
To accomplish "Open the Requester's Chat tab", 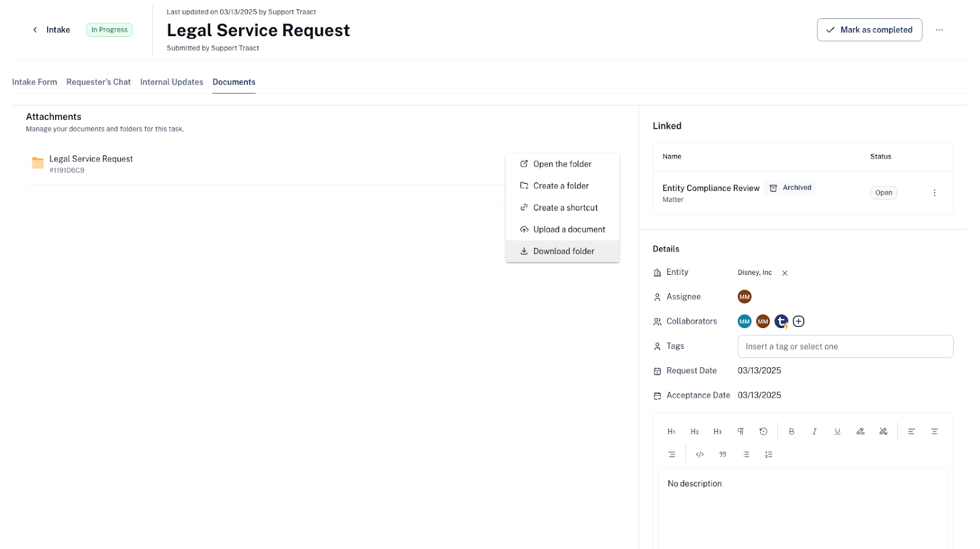I will [99, 82].
